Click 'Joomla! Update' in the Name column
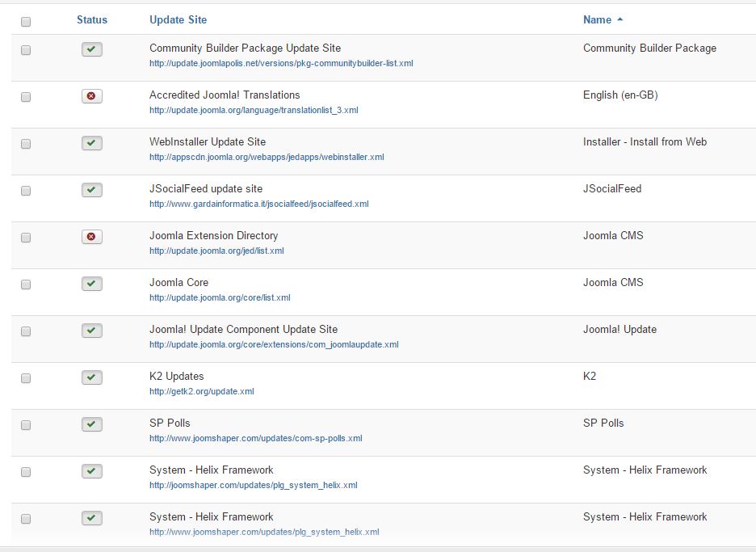Viewport: 756px width, 552px height. [x=619, y=330]
